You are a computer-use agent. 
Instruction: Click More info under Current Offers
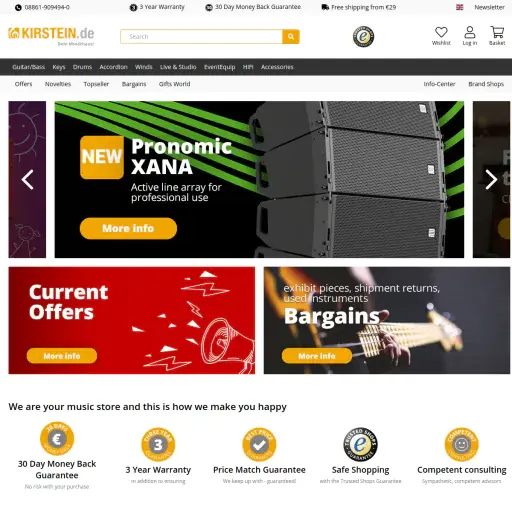coord(62,356)
